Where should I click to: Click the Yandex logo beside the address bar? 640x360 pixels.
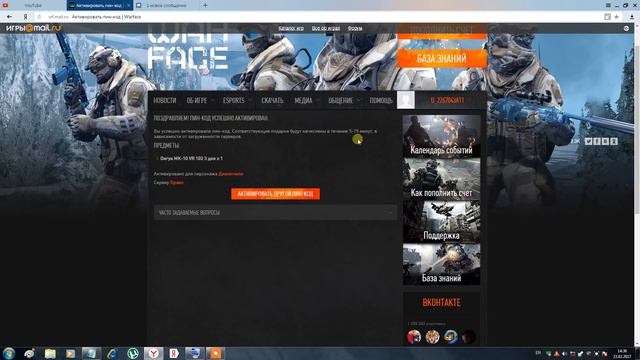click(x=25, y=17)
